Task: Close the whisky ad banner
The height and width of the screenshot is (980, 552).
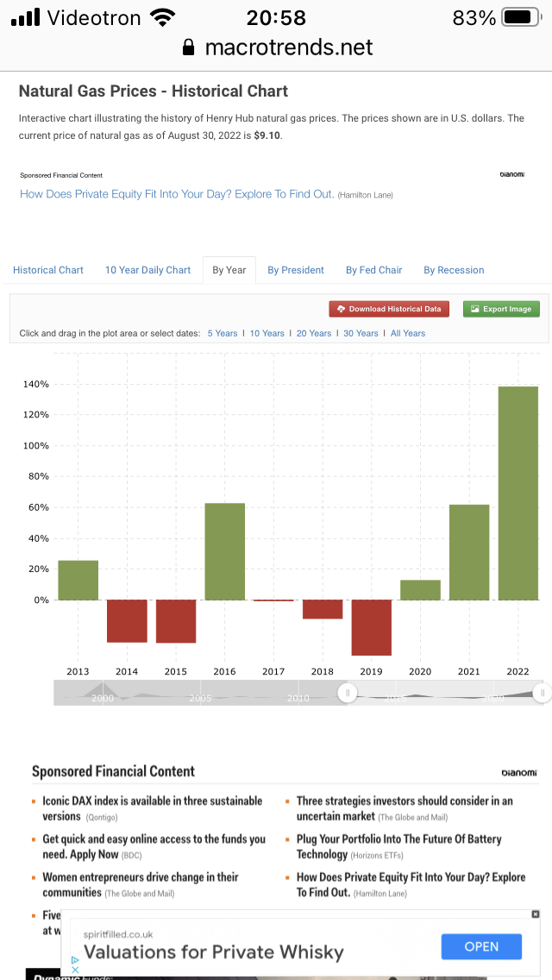Action: (535, 914)
